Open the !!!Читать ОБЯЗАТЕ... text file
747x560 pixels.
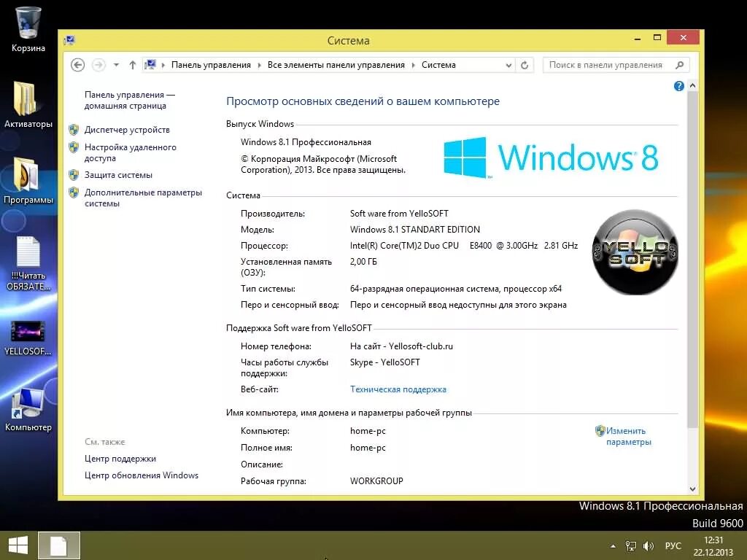tap(28, 263)
